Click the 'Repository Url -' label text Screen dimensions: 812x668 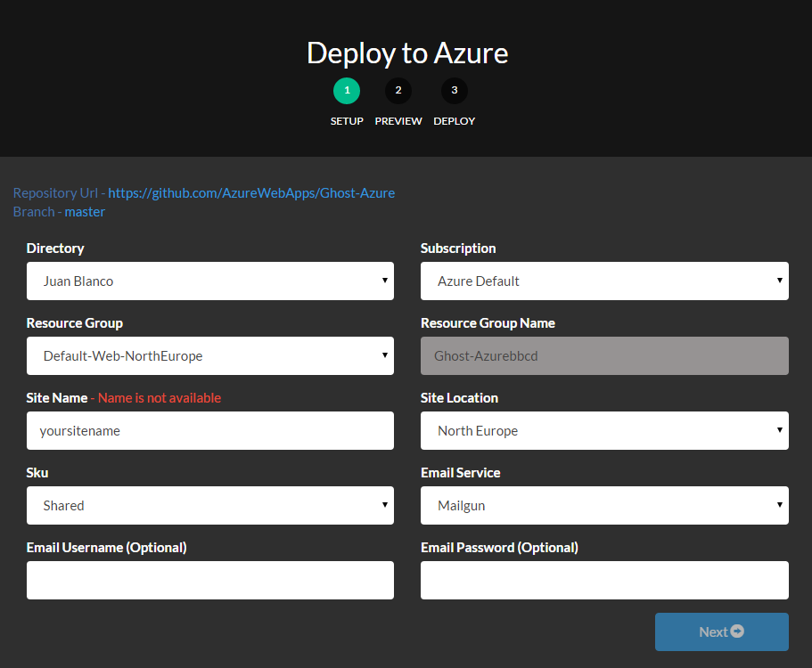[59, 193]
